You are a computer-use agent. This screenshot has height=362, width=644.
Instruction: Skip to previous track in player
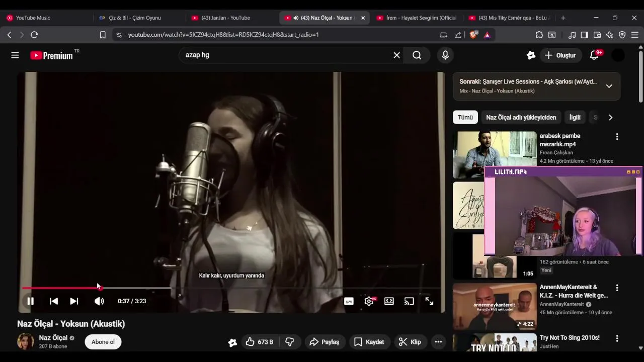point(54,301)
